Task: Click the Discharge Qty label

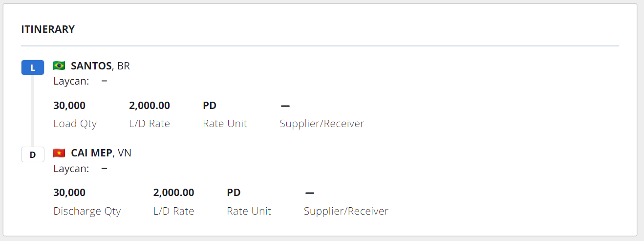Action: pos(87,211)
